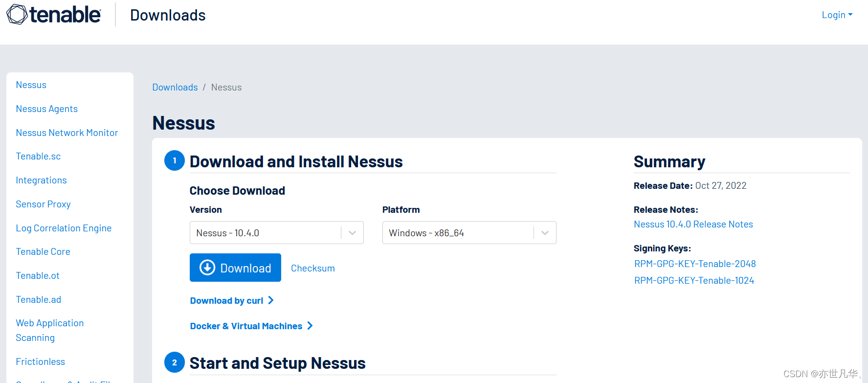Image resolution: width=868 pixels, height=383 pixels.
Task: Open Nessus 10.4.0 Release Notes
Action: (x=693, y=225)
